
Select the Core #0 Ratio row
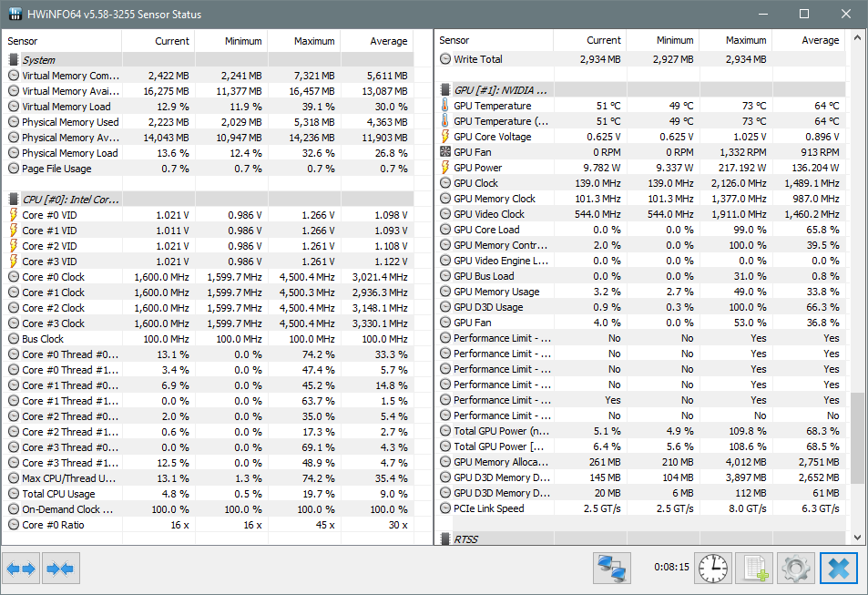(209, 525)
